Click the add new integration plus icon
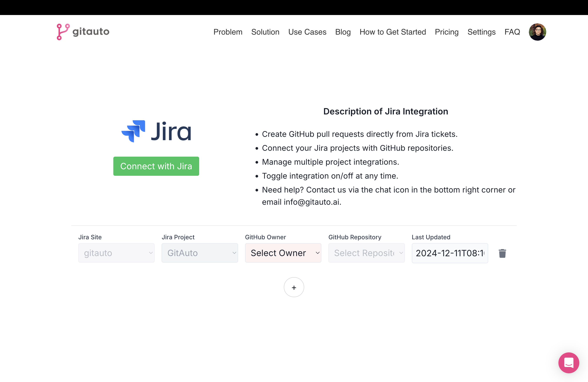 (294, 288)
